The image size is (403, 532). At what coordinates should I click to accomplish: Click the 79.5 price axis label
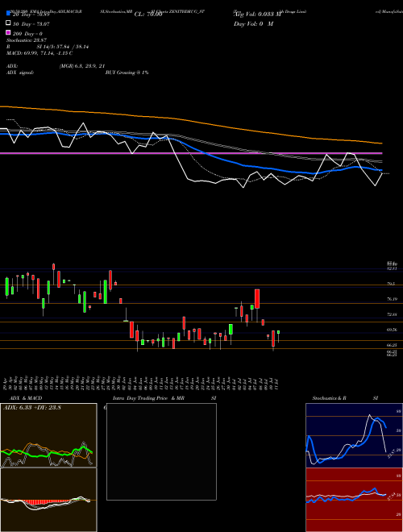[x=391, y=284]
